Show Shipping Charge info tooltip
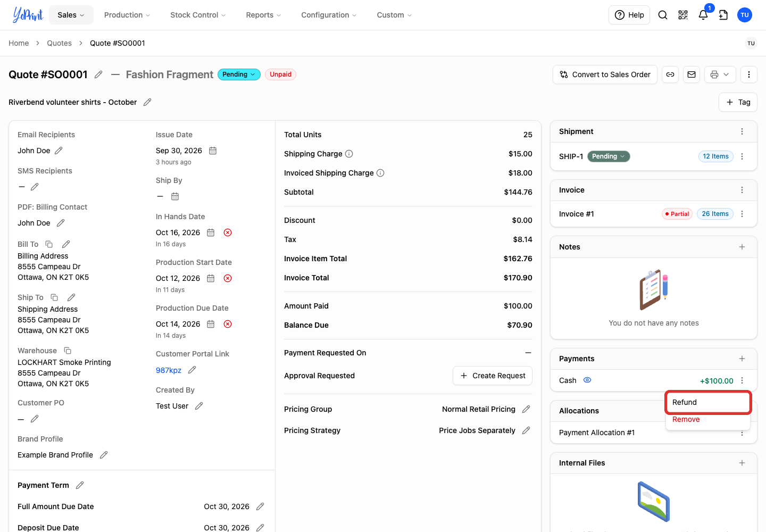This screenshot has height=532, width=766. pyautogui.click(x=349, y=154)
